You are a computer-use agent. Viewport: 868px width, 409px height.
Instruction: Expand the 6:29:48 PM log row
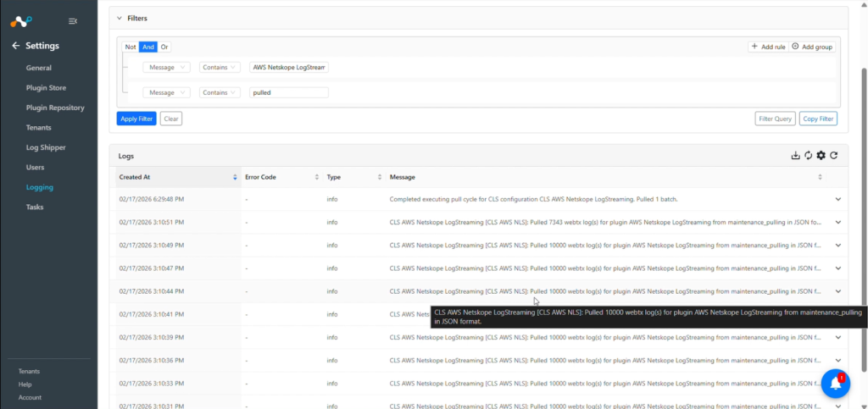click(x=838, y=199)
